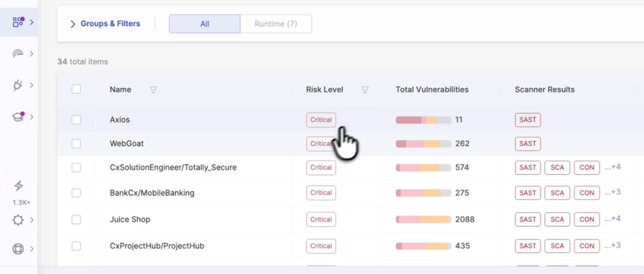Click Critical badge in Totally_Secure row
The height and width of the screenshot is (274, 644).
click(x=321, y=167)
